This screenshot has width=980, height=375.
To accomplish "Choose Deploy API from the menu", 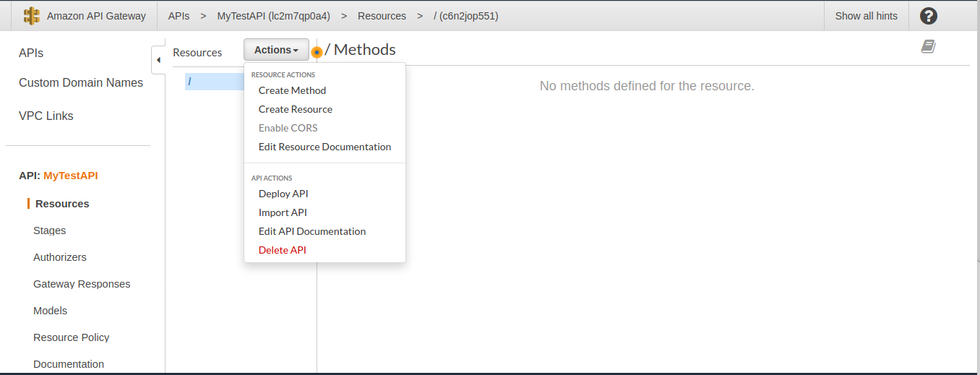I will point(283,194).
